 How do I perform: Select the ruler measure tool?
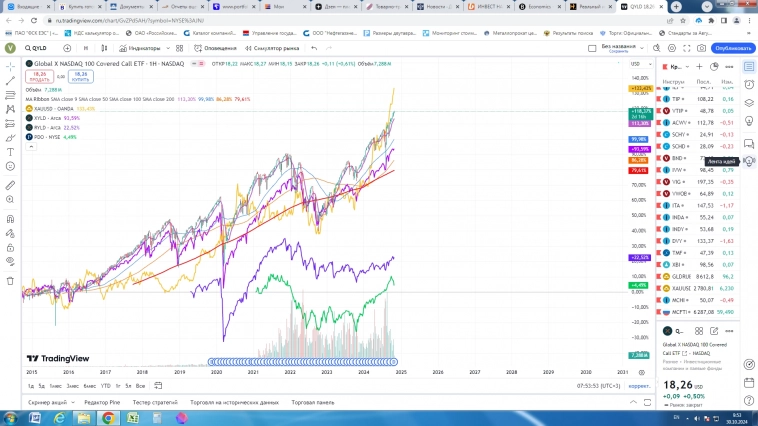click(x=10, y=185)
